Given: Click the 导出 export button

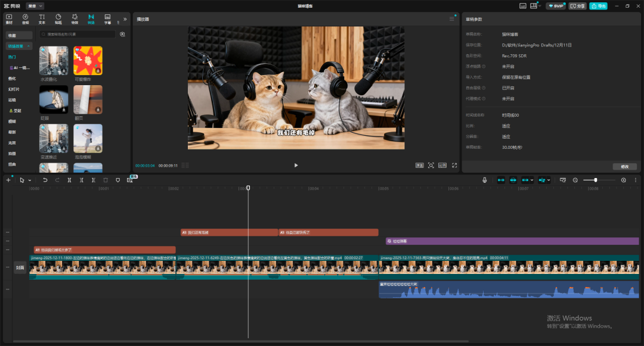Looking at the screenshot, I should point(598,6).
